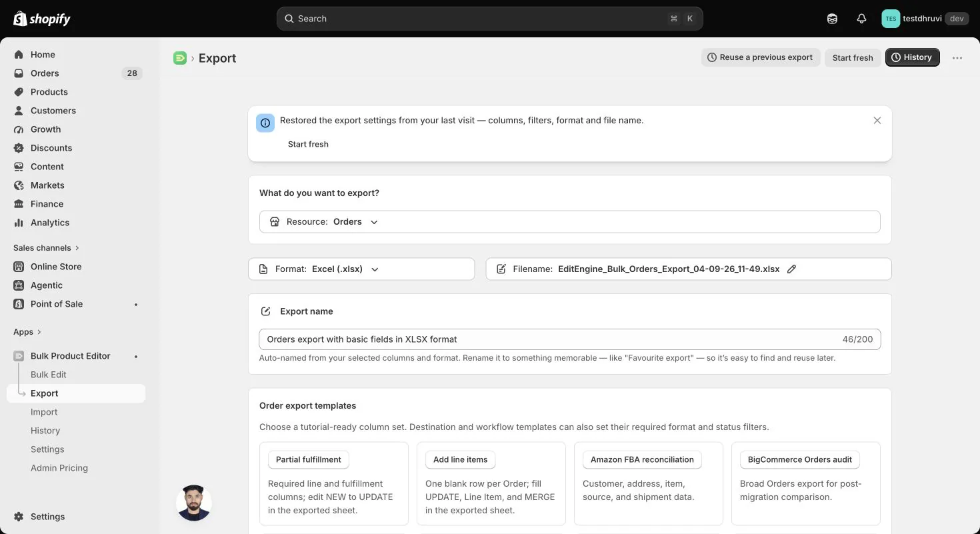The height and width of the screenshot is (534, 980).
Task: Go to the Markets page
Action: pyautogui.click(x=76, y=185)
